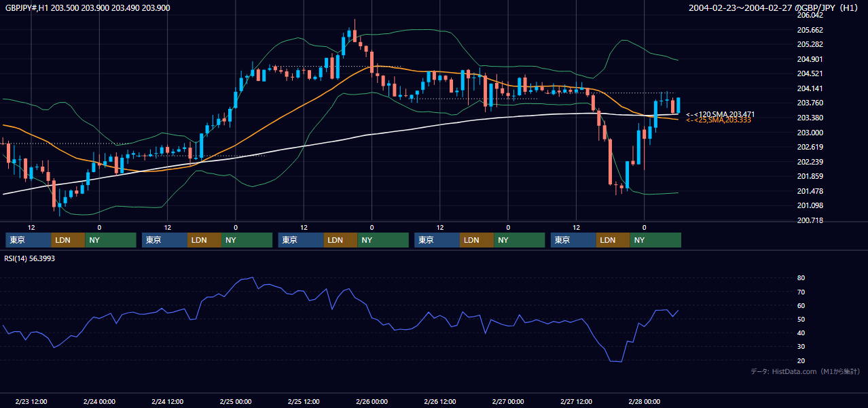This screenshot has height=408, width=868.
Task: Click the price axis value 203.760
Action: (810, 103)
